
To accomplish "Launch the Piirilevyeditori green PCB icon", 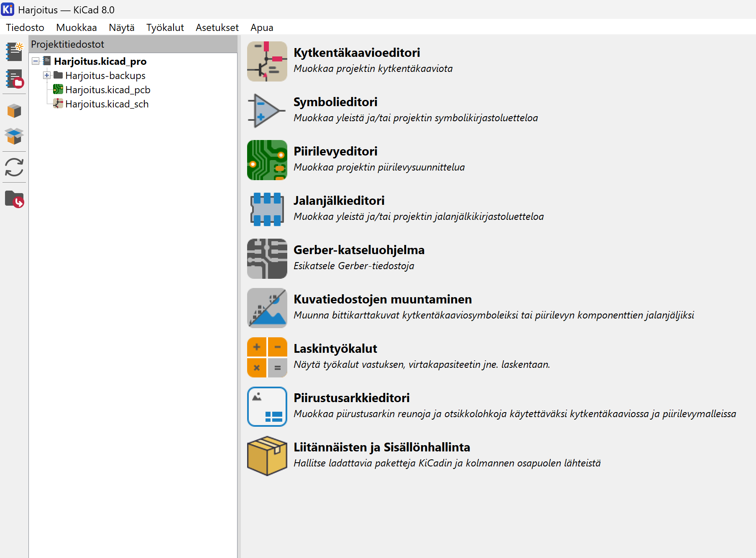I will (267, 160).
